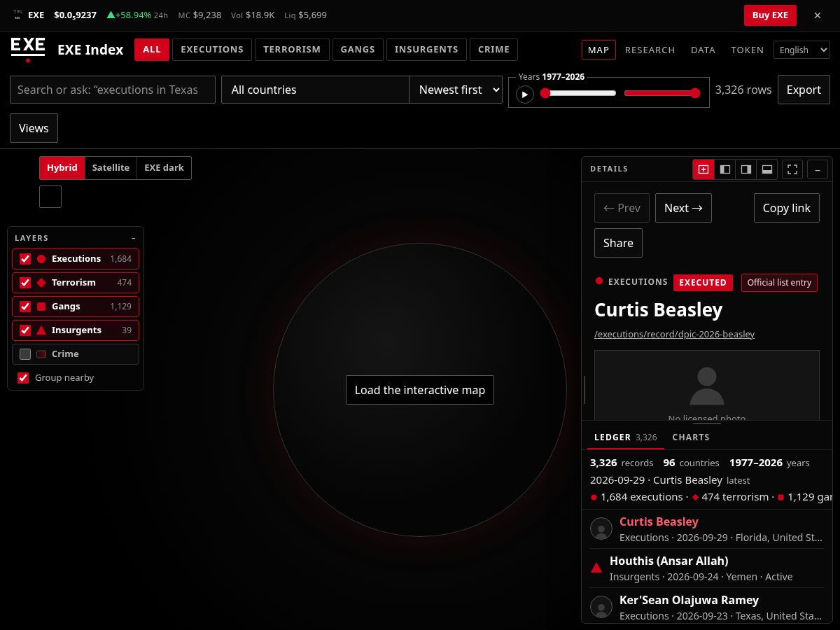Click the Official list entry badge
The image size is (840, 630).
779,282
